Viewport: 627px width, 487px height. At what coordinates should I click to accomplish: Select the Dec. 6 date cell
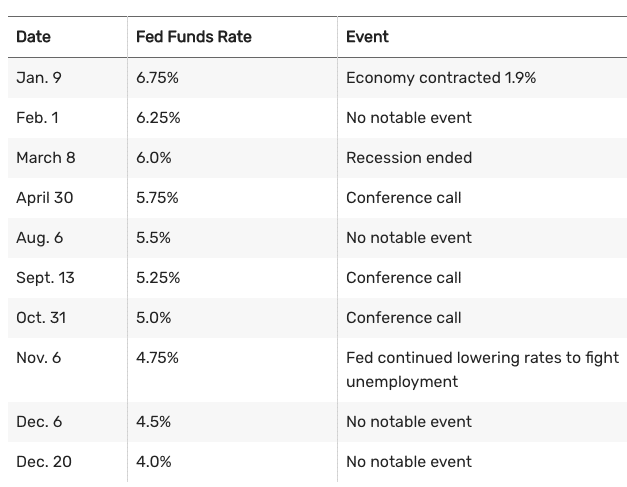[39, 421]
